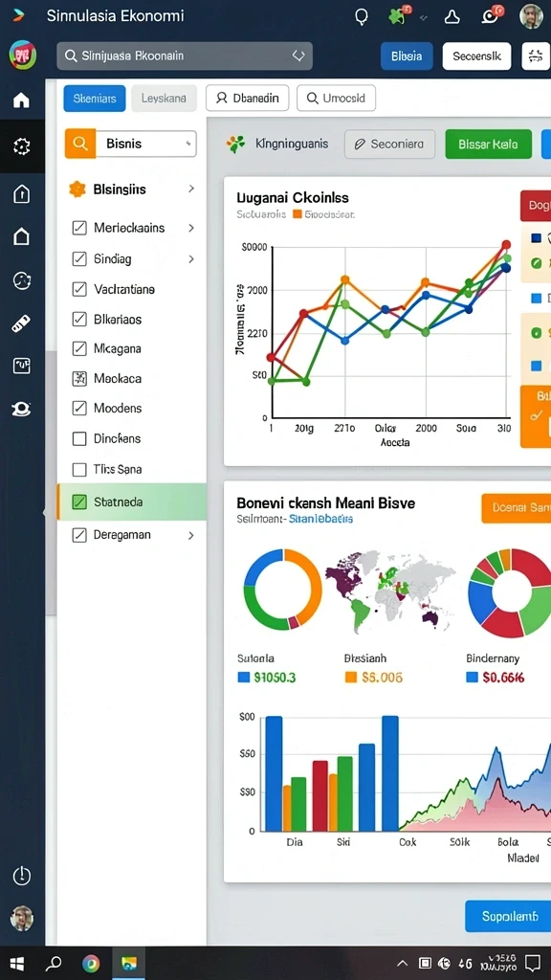Screen dimensions: 551x980
Task: Open the settings gear icon in the sidebar
Action: pos(22,146)
